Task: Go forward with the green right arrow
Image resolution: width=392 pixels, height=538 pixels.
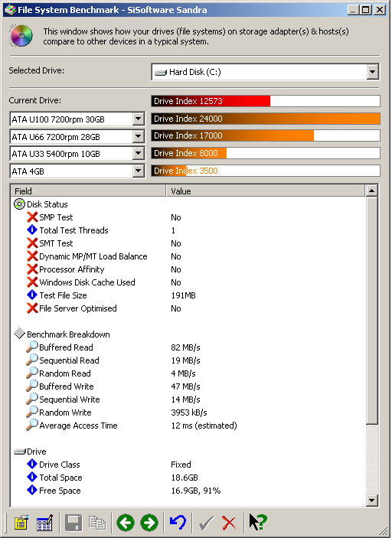Action: tap(149, 523)
